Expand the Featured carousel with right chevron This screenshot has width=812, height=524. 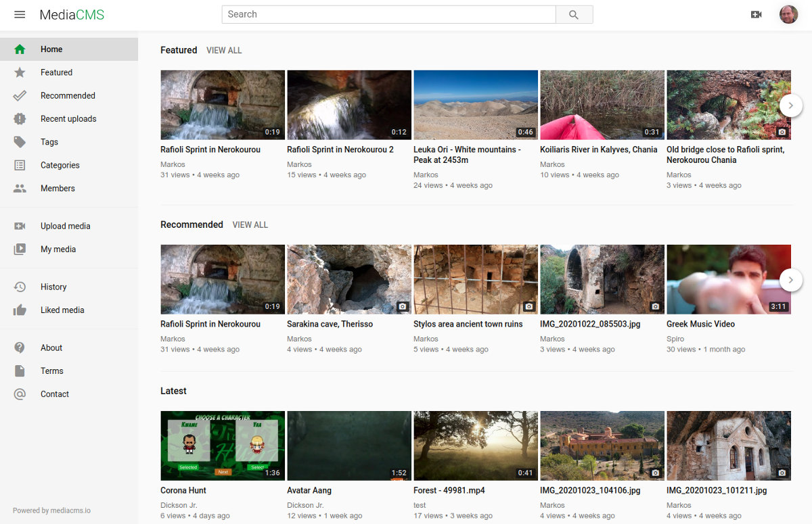pos(790,105)
